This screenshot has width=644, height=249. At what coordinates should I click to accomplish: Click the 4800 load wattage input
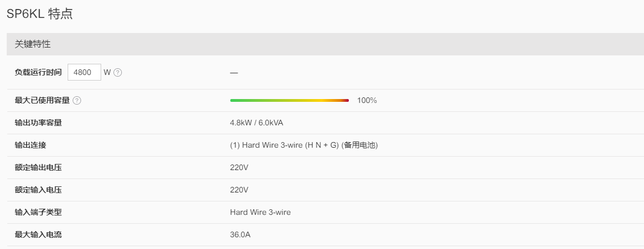click(x=84, y=72)
